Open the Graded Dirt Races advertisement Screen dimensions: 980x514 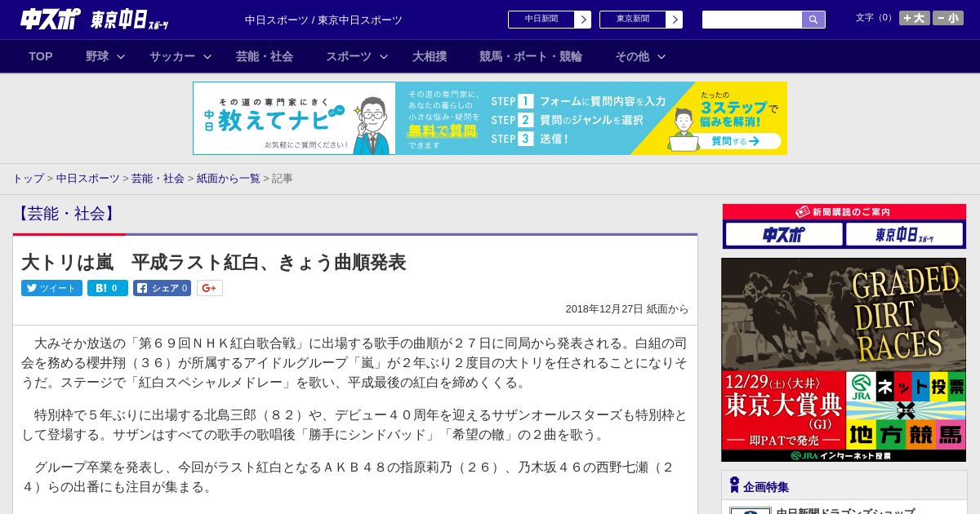[844, 360]
